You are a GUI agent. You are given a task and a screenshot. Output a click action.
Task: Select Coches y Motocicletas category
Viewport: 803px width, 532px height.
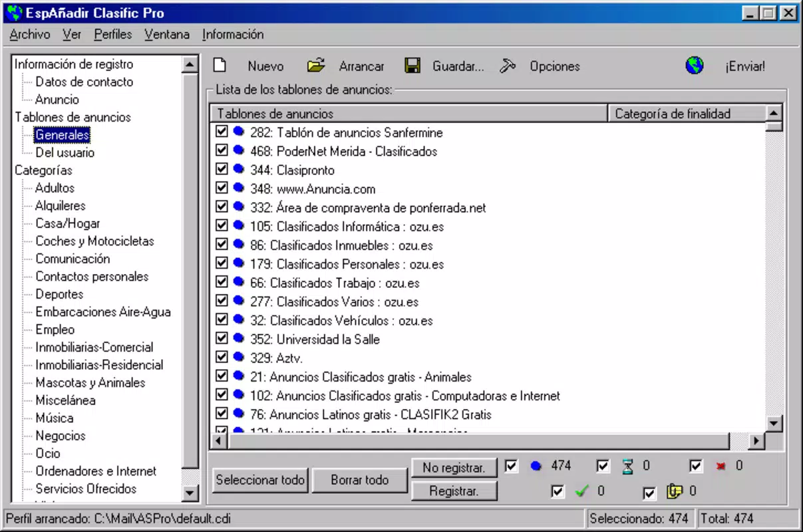point(94,241)
